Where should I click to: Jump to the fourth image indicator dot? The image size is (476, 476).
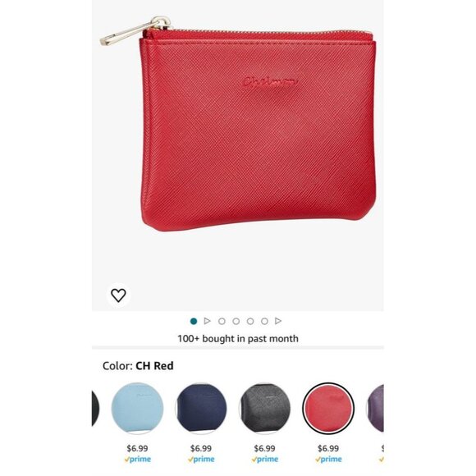[x=236, y=321]
